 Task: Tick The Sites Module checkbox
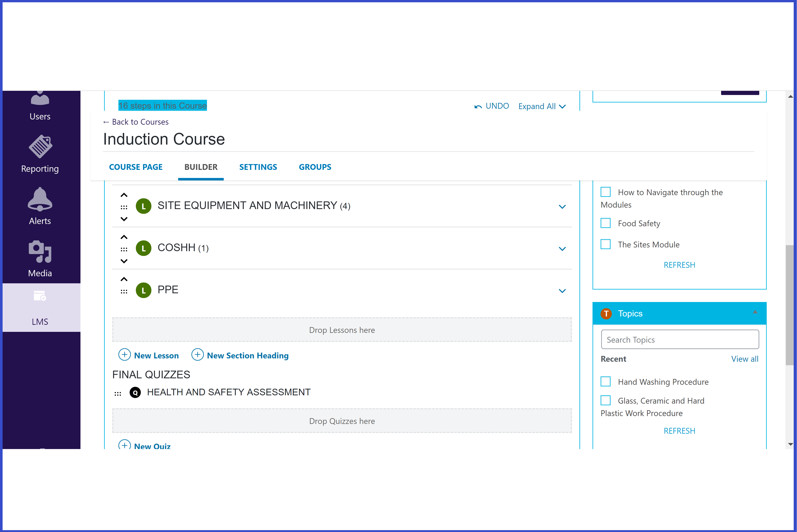[x=605, y=244]
